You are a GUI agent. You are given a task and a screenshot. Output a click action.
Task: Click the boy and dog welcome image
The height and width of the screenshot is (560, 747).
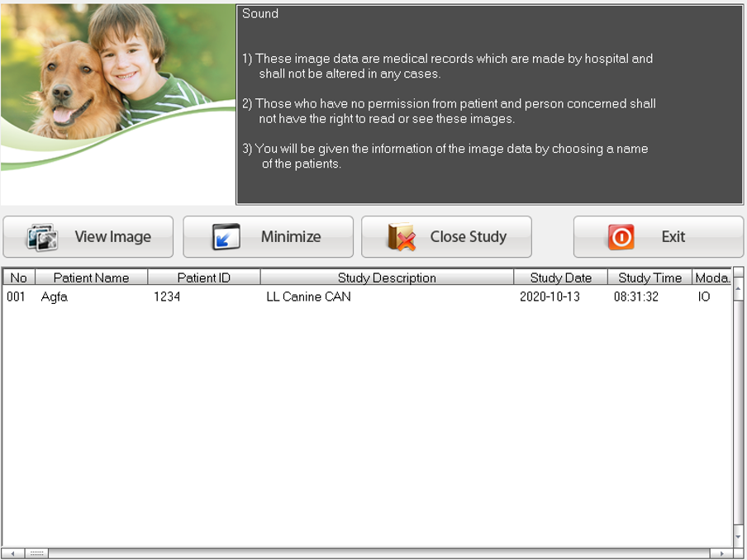[x=116, y=91]
